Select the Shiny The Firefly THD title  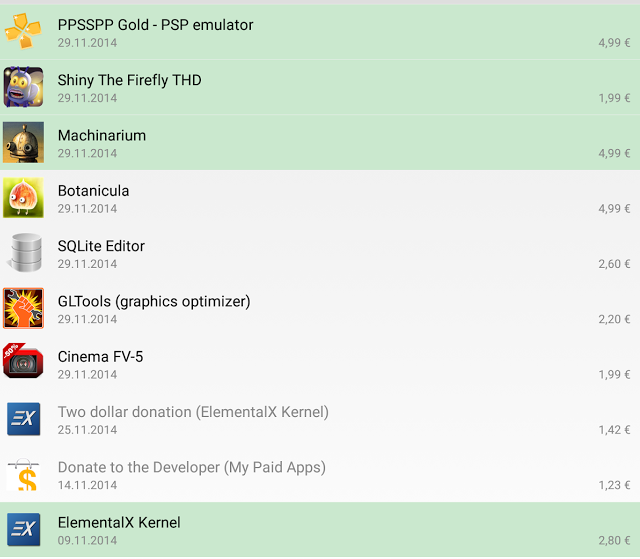pyautogui.click(x=129, y=80)
